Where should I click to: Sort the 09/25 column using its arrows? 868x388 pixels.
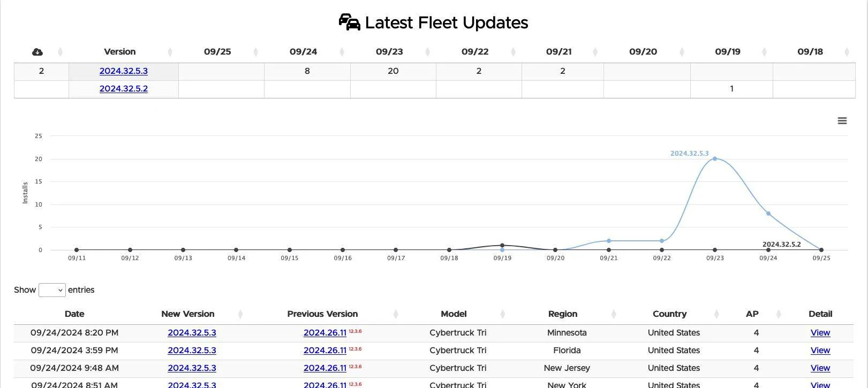(x=255, y=52)
